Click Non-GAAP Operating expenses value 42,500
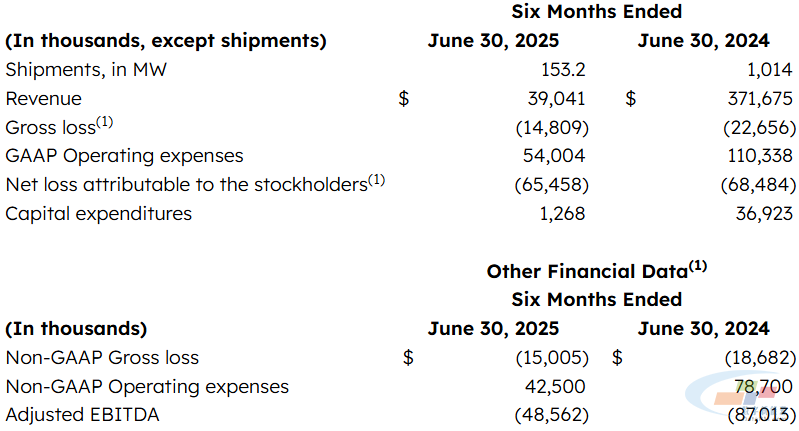Viewport: 799px width, 431px height. (555, 387)
